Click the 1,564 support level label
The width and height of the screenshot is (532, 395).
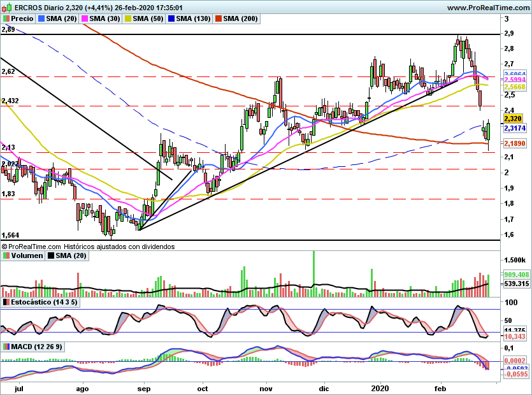click(10, 235)
